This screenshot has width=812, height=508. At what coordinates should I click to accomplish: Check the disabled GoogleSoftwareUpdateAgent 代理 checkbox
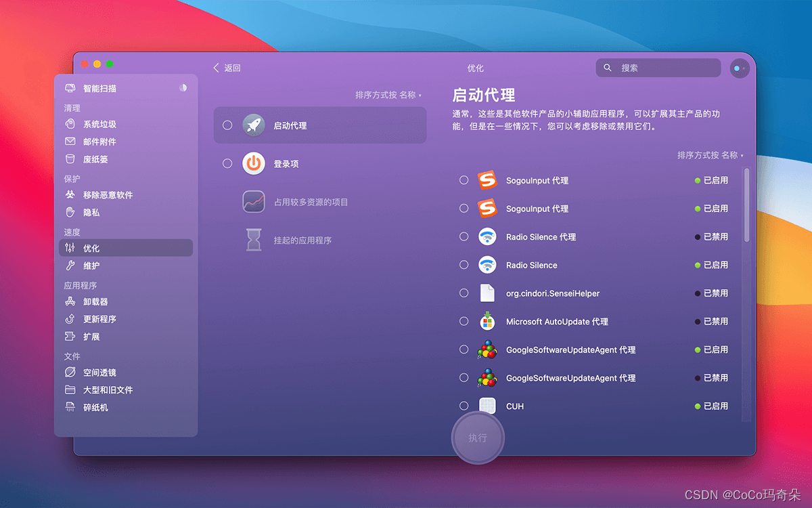coord(464,378)
